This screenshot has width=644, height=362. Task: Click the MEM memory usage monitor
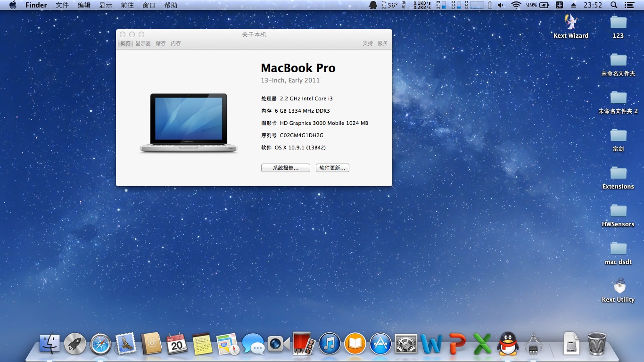coord(441,5)
